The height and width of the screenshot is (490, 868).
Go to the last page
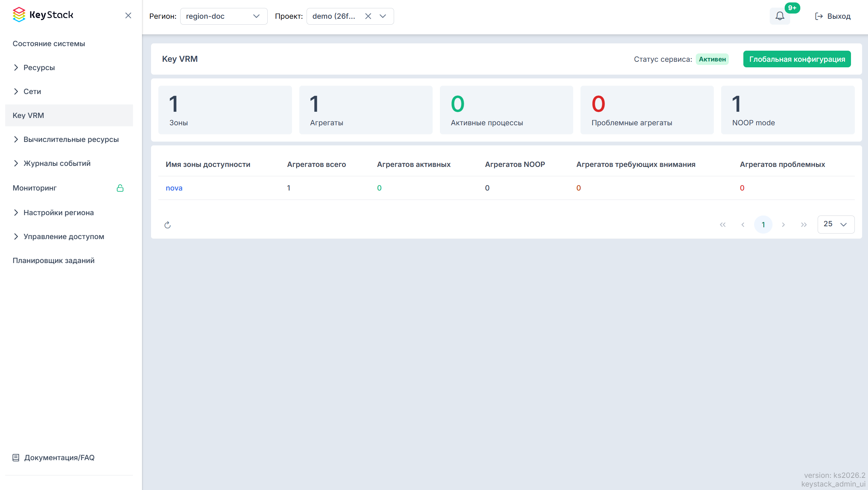(x=804, y=225)
